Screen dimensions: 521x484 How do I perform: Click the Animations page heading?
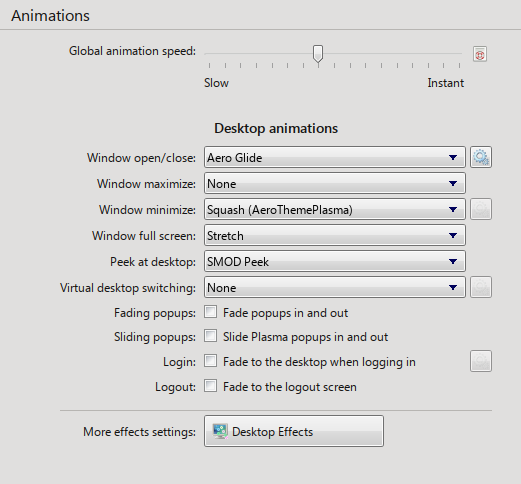click(x=50, y=16)
